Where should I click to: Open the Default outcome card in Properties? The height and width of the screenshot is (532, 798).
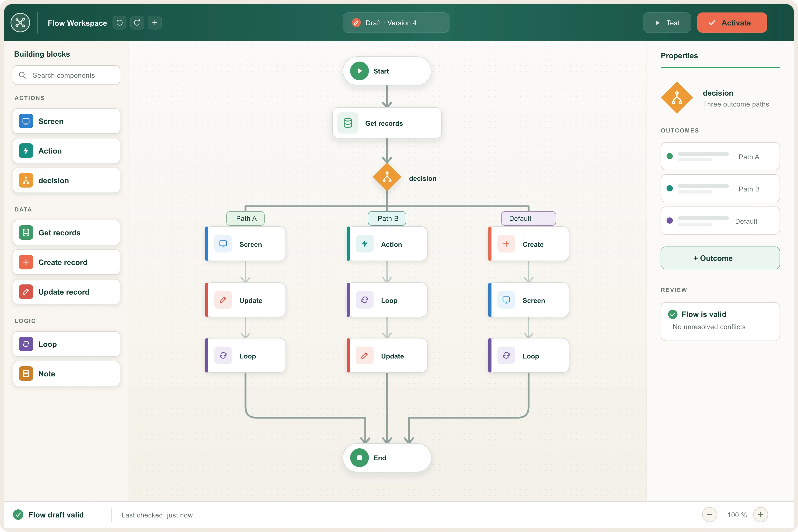tap(720, 221)
